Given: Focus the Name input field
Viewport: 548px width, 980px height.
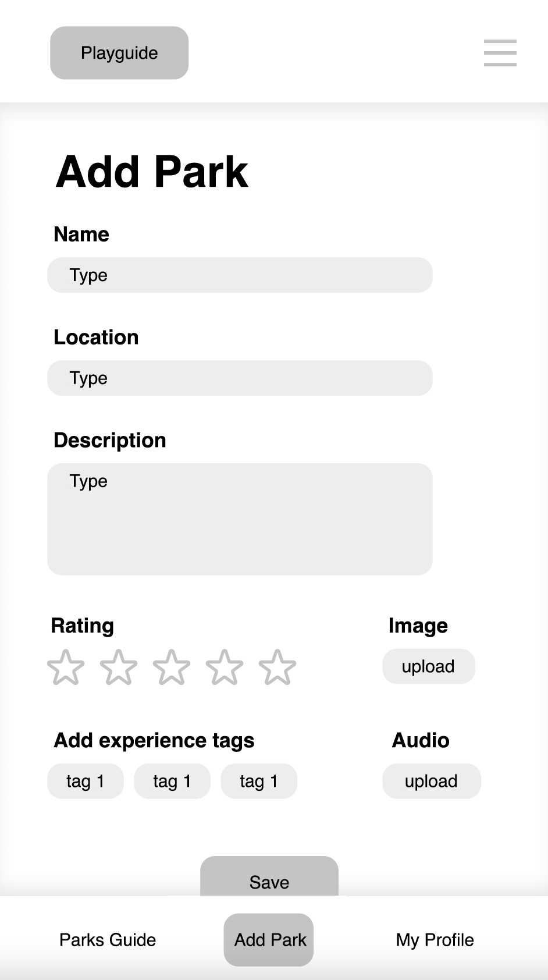Looking at the screenshot, I should coord(240,275).
